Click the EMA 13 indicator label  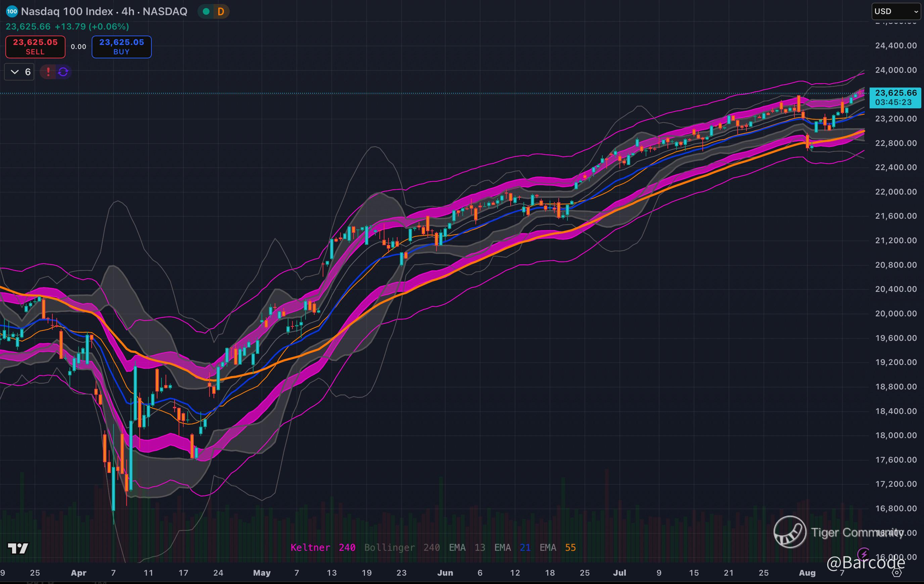467,547
